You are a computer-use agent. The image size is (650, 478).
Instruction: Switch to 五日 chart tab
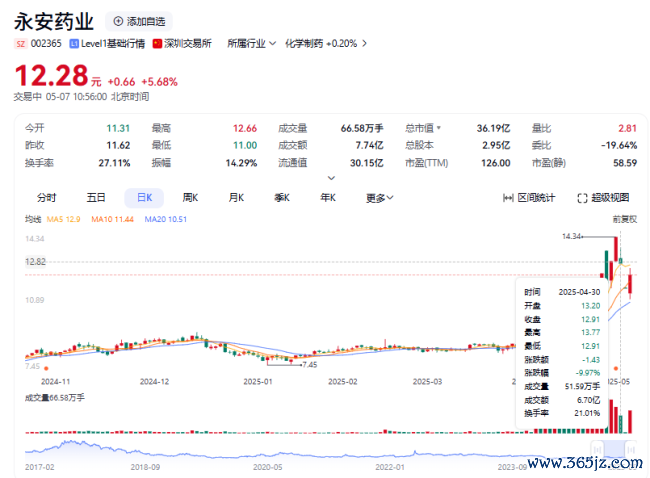point(96,198)
